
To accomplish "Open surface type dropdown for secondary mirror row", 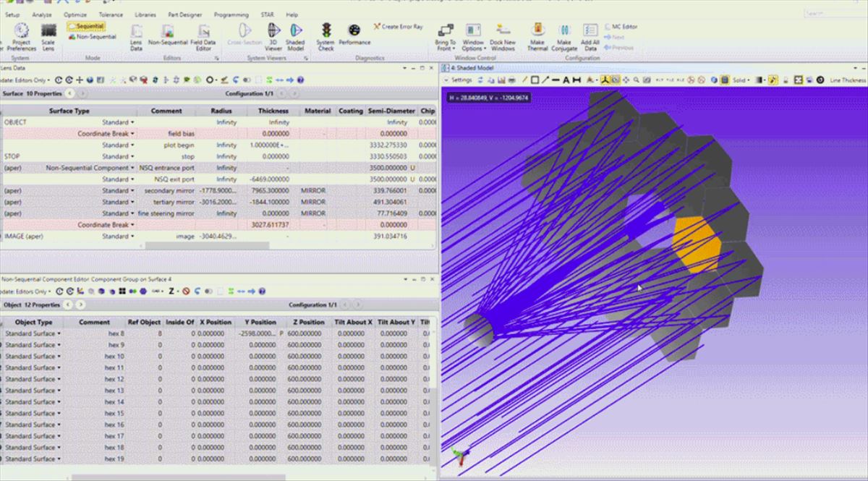I will pos(133,191).
